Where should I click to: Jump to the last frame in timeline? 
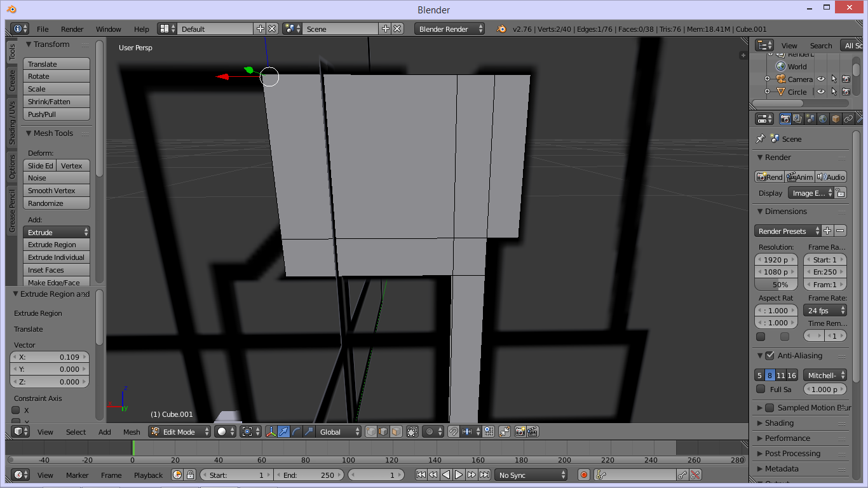(484, 475)
